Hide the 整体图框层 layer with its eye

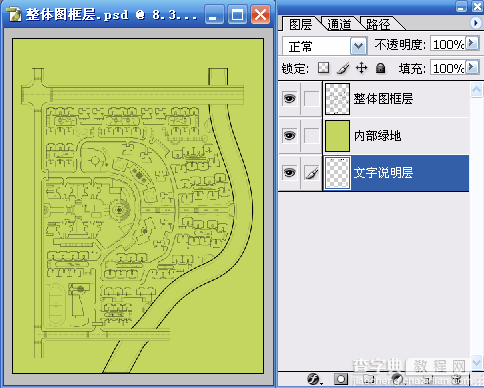click(x=289, y=99)
